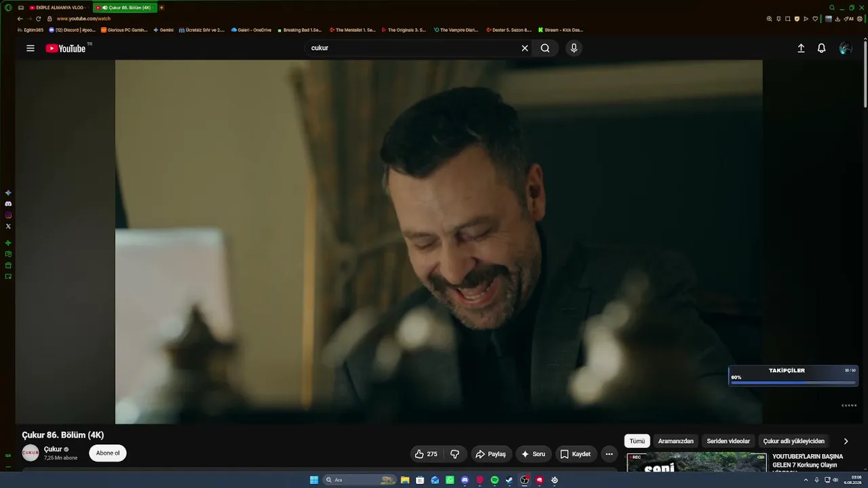Open the Breaking Bad bookmark
The height and width of the screenshot is (488, 868).
tap(299, 30)
